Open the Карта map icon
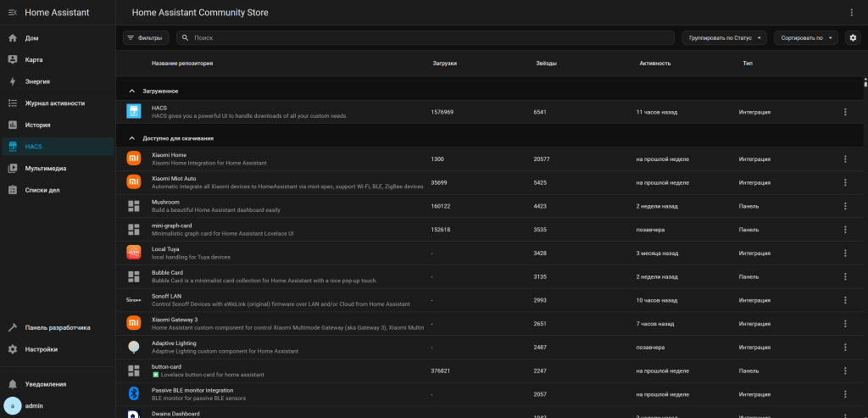 point(13,60)
